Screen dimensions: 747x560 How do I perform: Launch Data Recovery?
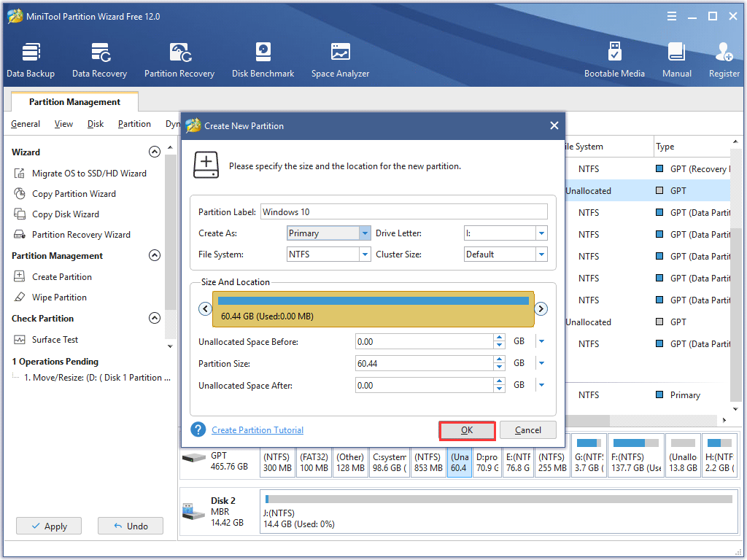[x=99, y=58]
